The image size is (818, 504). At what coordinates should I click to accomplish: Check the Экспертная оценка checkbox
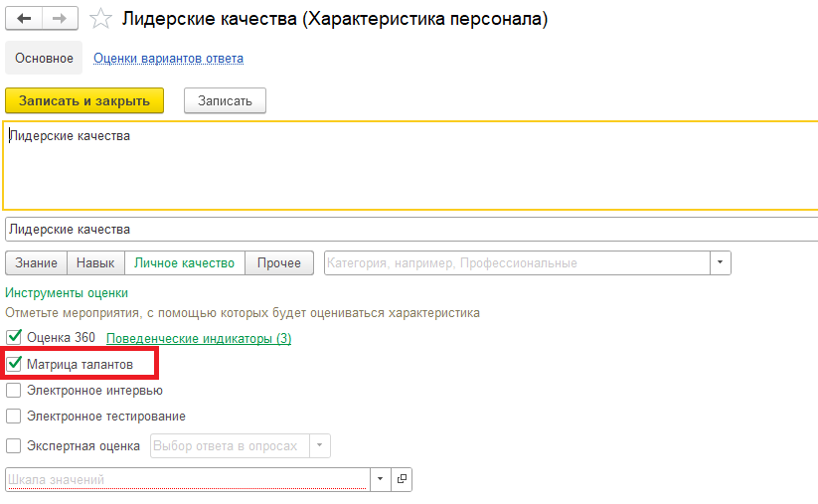point(14,445)
